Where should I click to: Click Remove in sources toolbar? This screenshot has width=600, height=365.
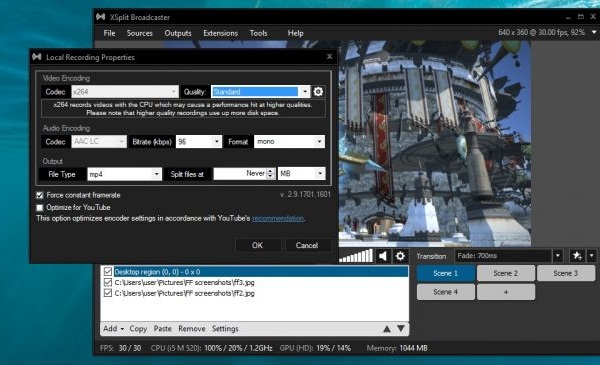192,329
